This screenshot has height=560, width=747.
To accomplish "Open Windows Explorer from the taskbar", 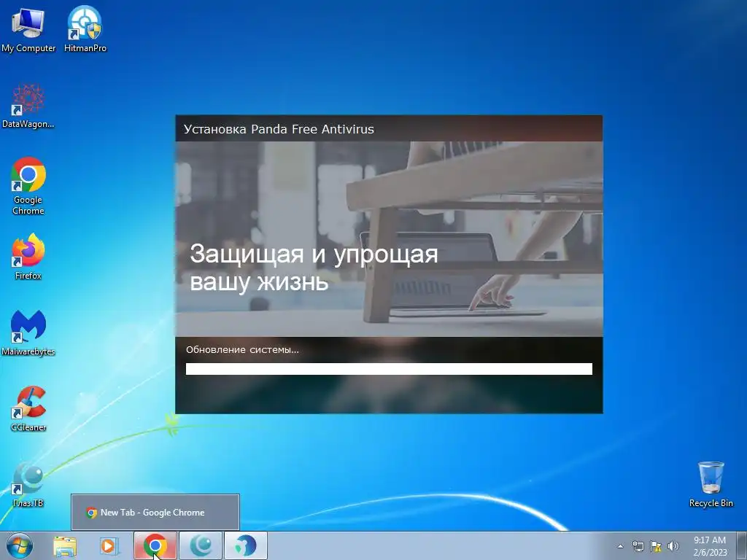I will click(x=65, y=545).
